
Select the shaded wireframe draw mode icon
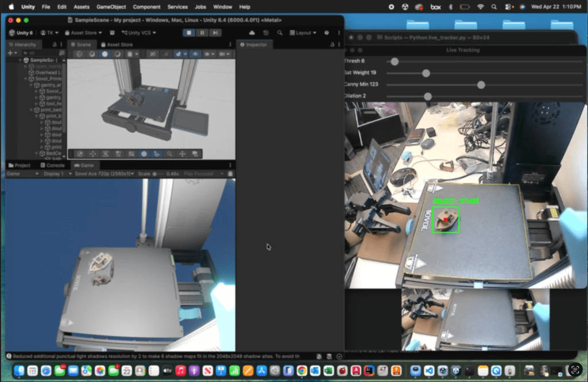click(x=92, y=54)
